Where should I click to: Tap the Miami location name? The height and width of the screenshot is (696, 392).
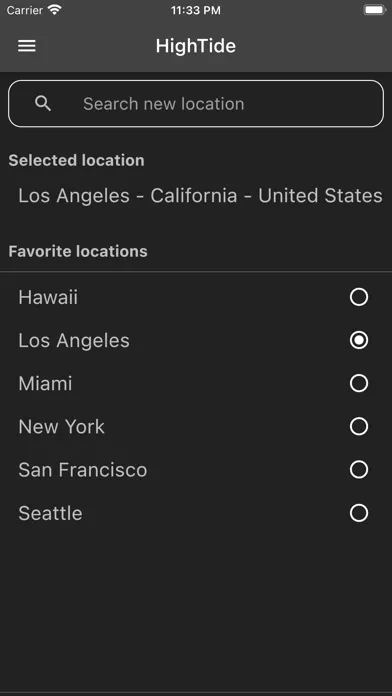pyautogui.click(x=45, y=384)
